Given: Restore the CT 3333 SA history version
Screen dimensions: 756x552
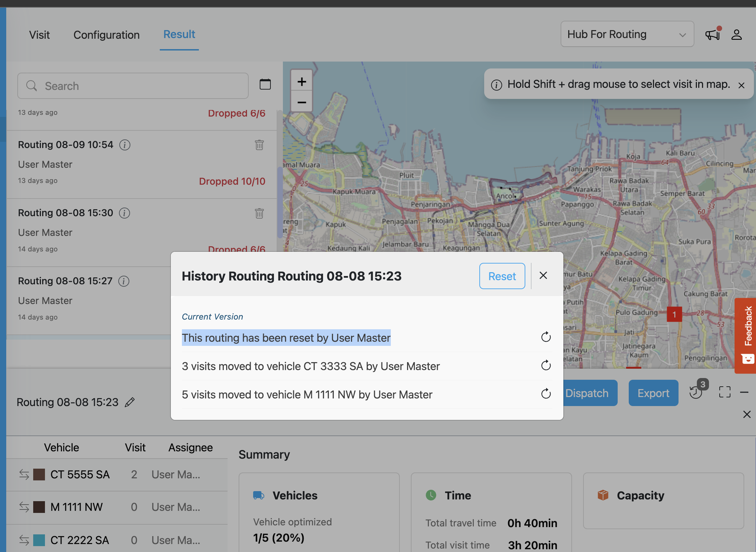Looking at the screenshot, I should click(x=546, y=366).
